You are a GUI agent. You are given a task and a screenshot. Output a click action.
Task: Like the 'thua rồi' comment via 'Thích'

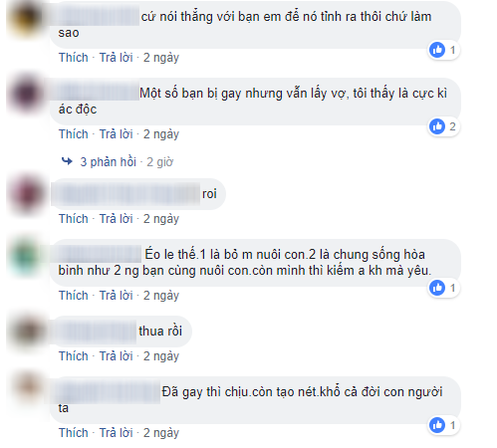[74, 356]
